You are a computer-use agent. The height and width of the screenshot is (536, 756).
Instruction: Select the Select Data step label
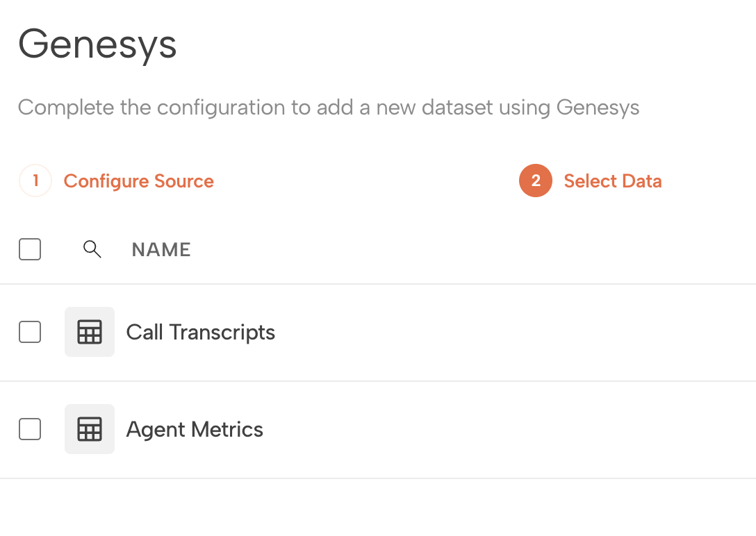(x=612, y=181)
